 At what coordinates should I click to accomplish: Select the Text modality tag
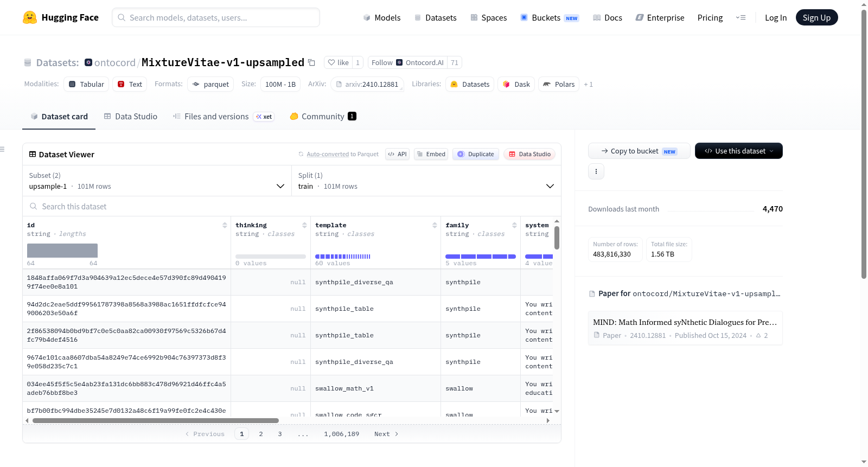130,84
